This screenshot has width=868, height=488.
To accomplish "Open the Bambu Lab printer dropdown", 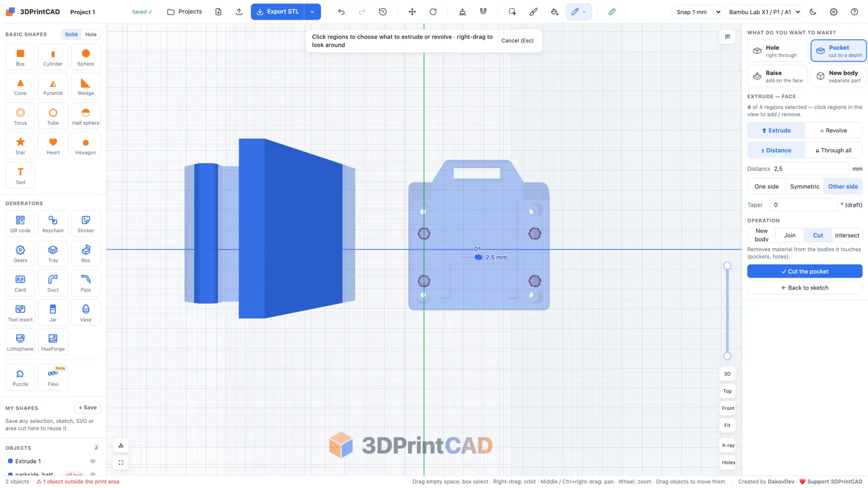I will [764, 12].
